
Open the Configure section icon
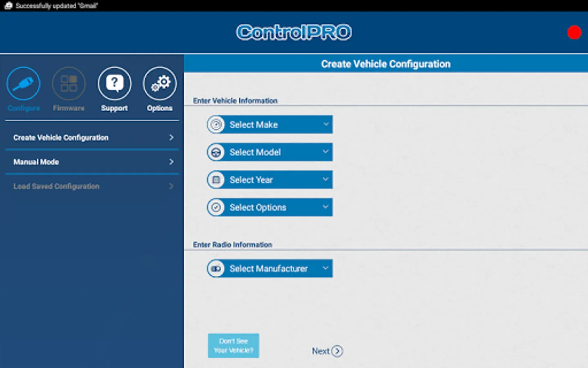(24, 83)
